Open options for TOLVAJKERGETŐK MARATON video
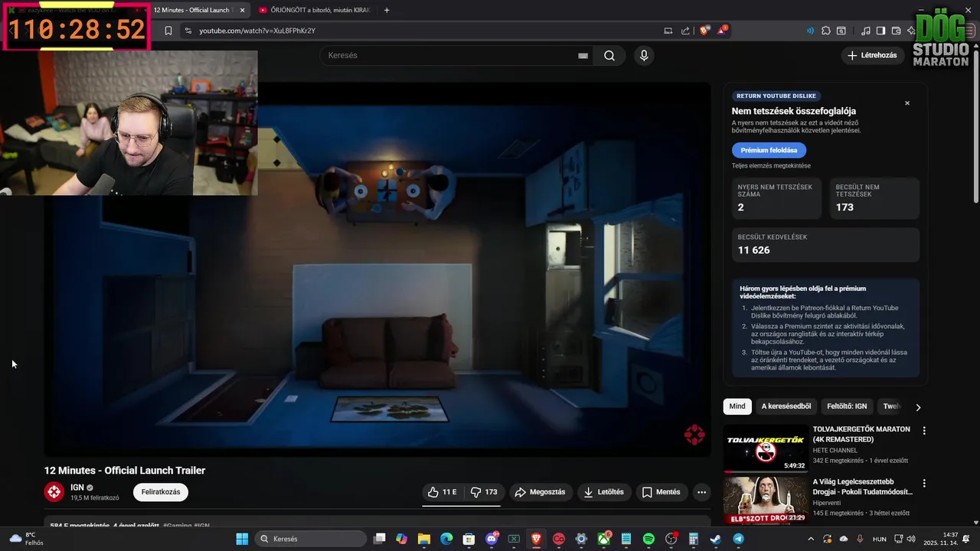The image size is (980, 551). (x=924, y=431)
